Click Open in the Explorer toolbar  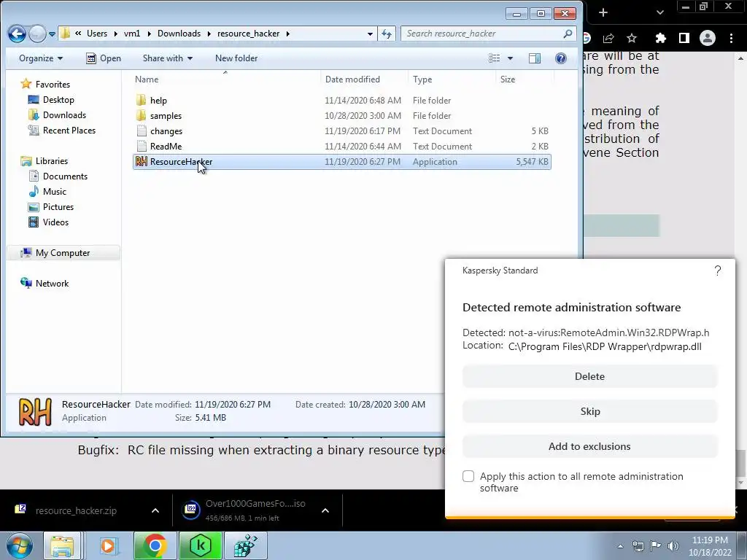coord(104,58)
